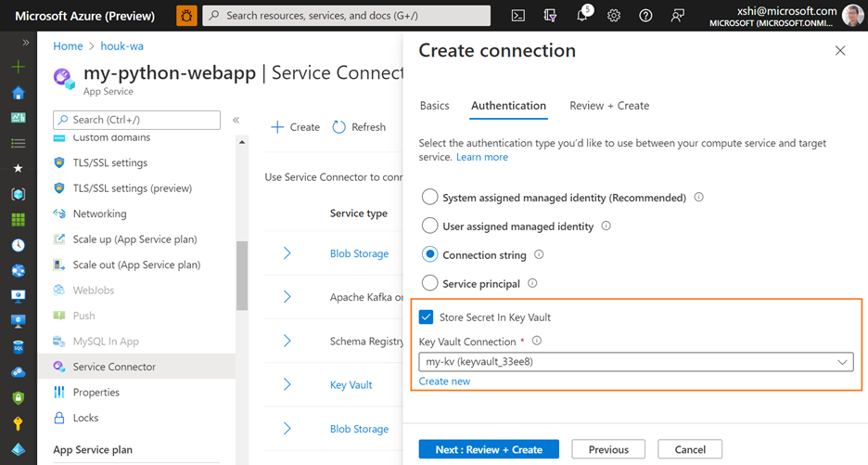Uncheck Store Secret In Key Vault

(426, 317)
